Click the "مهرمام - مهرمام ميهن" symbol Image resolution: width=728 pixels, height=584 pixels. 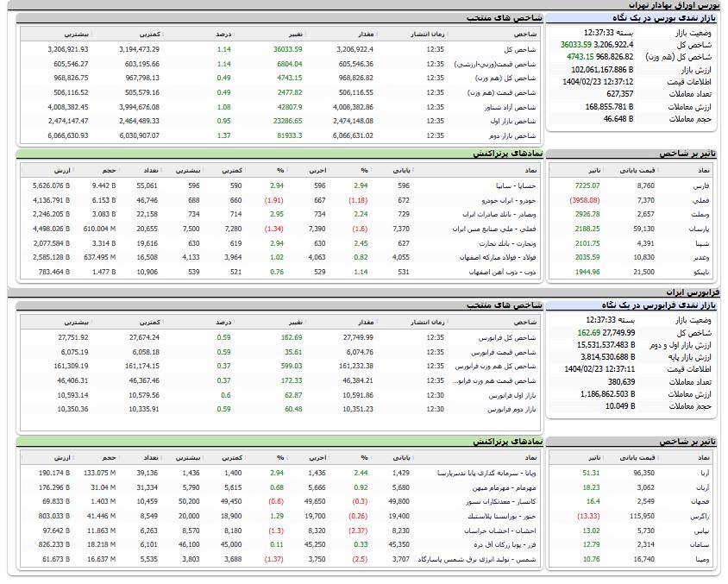click(x=505, y=488)
